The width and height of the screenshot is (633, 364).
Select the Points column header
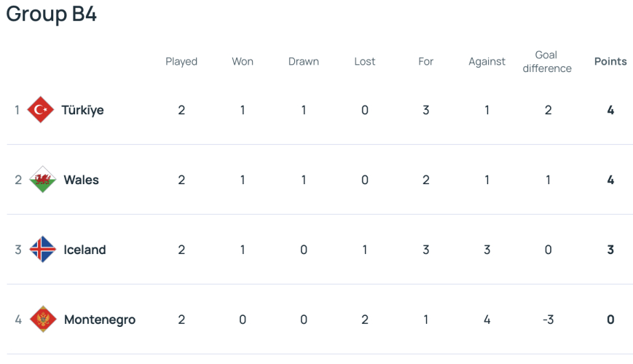click(x=610, y=61)
